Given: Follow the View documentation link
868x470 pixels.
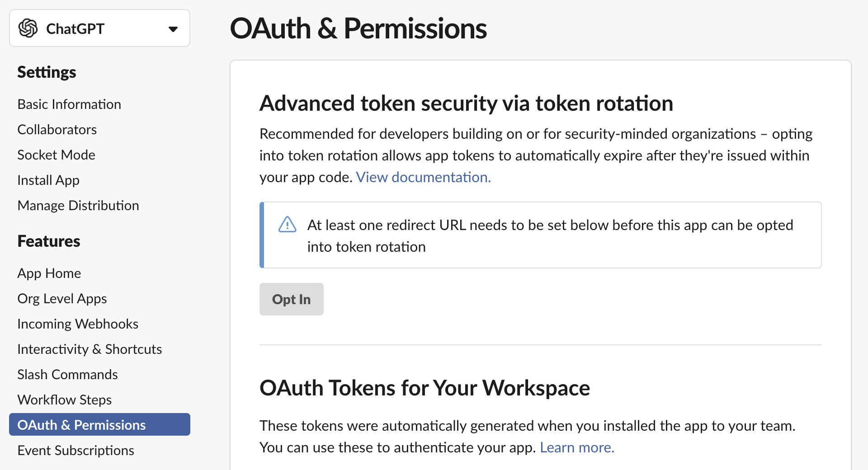Looking at the screenshot, I should (x=423, y=177).
